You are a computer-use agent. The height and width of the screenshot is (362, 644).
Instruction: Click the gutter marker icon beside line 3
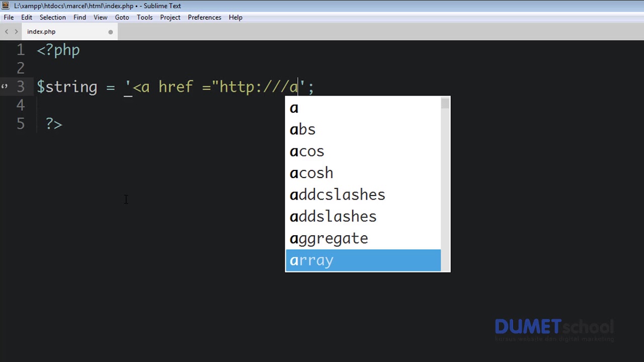coord(5,86)
